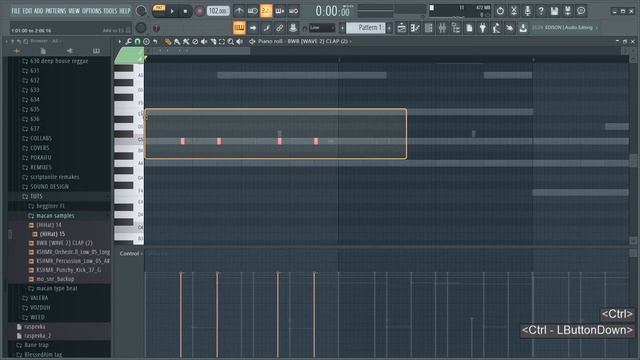640x360 pixels.
Task: Open the Pattern 1 selector
Action: pos(365,28)
